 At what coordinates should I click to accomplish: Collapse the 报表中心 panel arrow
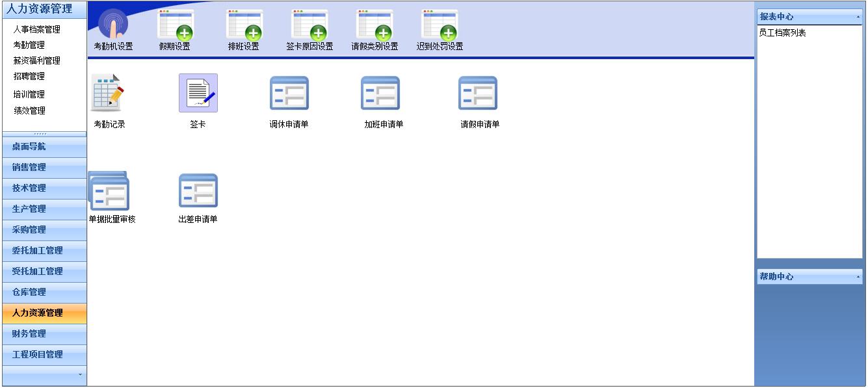(858, 17)
